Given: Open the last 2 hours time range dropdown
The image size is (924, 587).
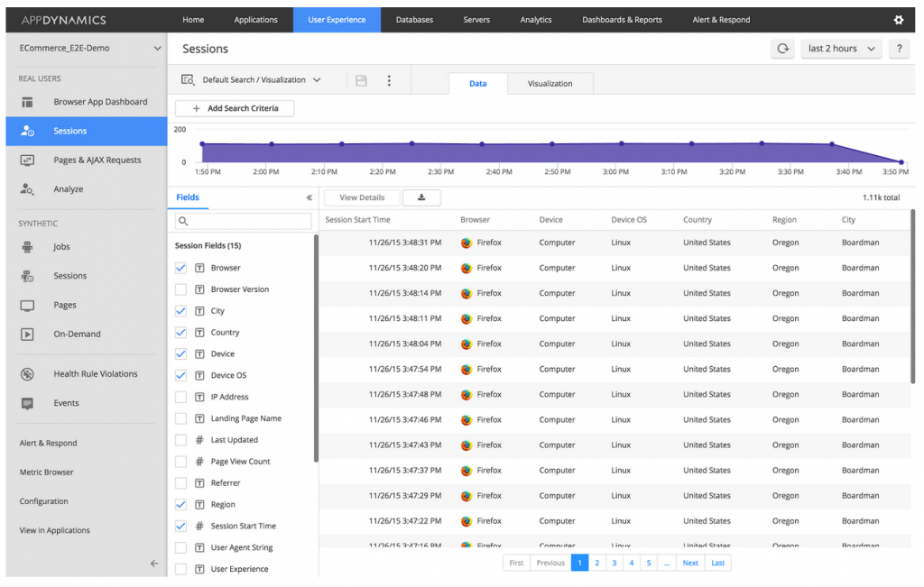Looking at the screenshot, I should [x=841, y=49].
